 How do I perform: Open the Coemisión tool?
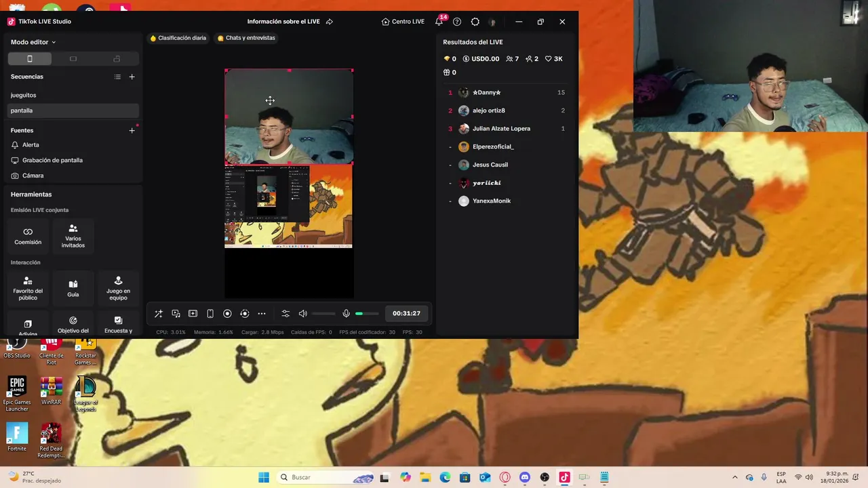pyautogui.click(x=28, y=236)
